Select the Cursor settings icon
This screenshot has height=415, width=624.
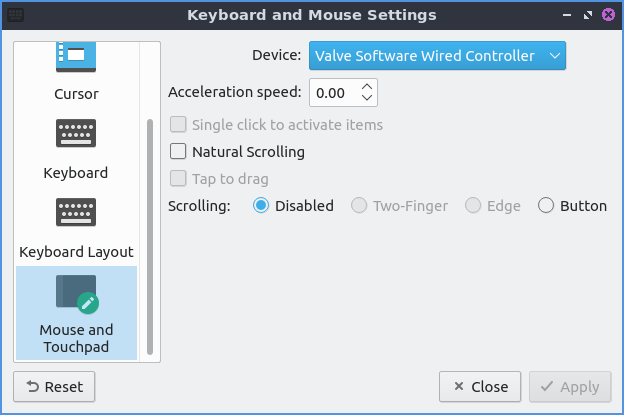76,58
